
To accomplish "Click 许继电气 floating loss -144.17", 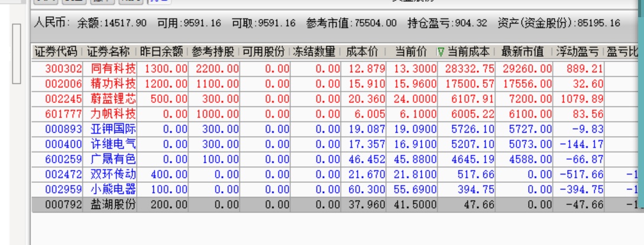I will tap(581, 144).
